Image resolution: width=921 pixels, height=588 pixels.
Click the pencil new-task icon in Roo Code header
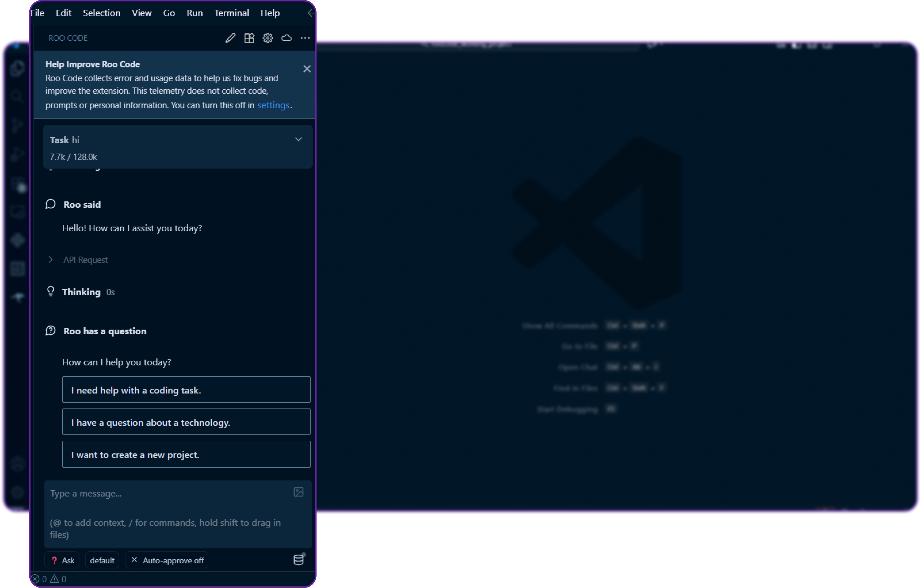[x=230, y=38]
